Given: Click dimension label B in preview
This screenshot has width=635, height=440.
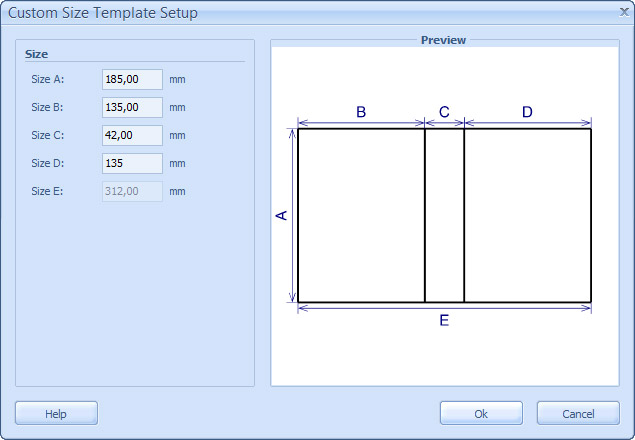Looking at the screenshot, I should [361, 112].
